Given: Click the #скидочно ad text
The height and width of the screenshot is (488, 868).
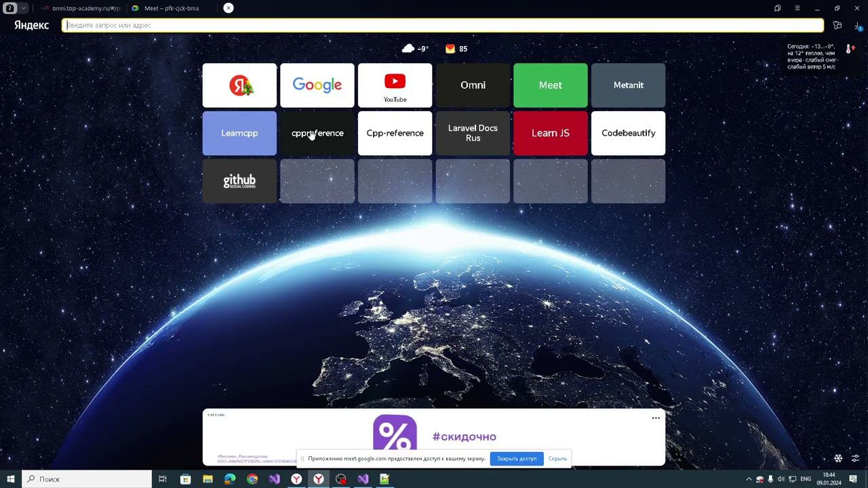Looking at the screenshot, I should [x=465, y=436].
